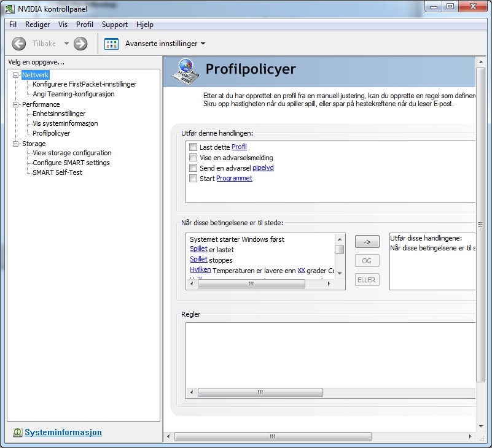
Task: Maximize the NVIDIA kontrollpanel window
Action: click(450, 7)
